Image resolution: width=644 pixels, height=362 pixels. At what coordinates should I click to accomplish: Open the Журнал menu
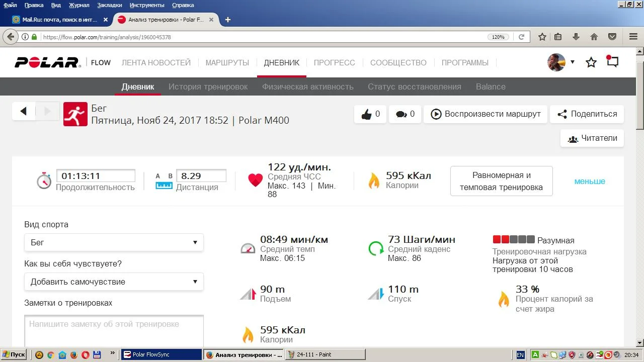click(x=78, y=5)
